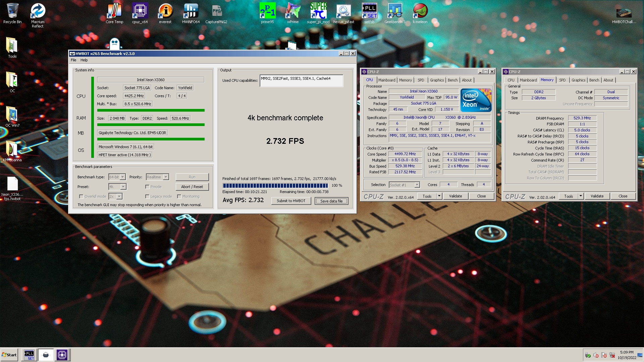The image size is (644, 362).
Task: Open the everest desktop icon
Action: (165, 13)
